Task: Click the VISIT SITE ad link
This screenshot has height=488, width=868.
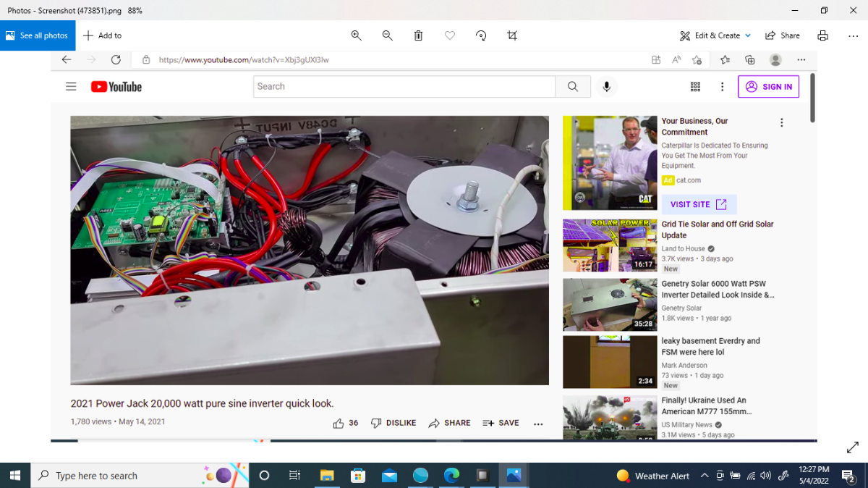Action: [699, 204]
